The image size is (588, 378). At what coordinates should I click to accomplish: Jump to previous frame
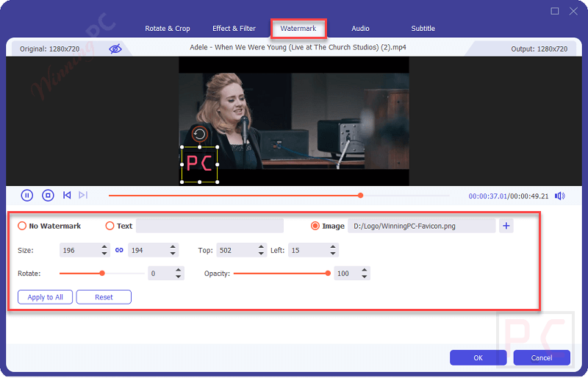[x=67, y=195]
